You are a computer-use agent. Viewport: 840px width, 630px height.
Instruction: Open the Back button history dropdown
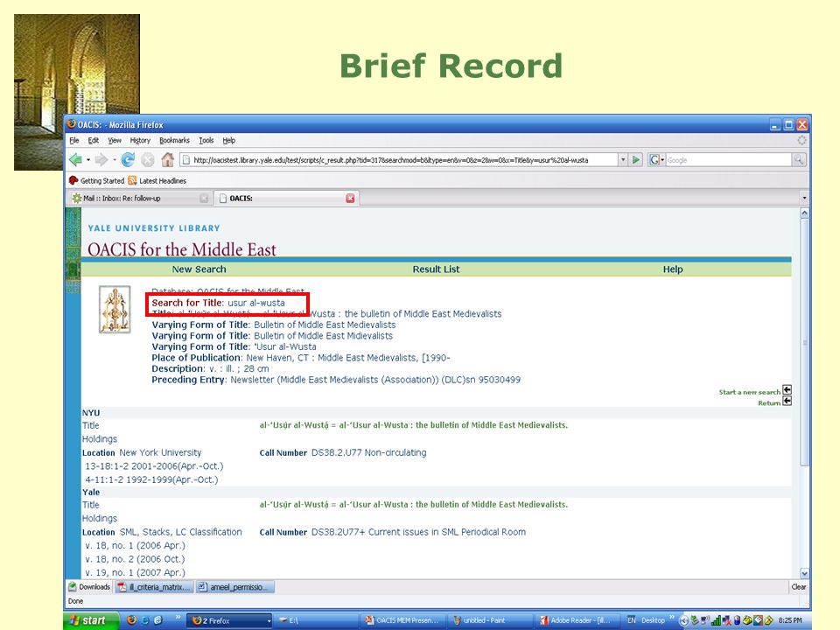pos(88,160)
